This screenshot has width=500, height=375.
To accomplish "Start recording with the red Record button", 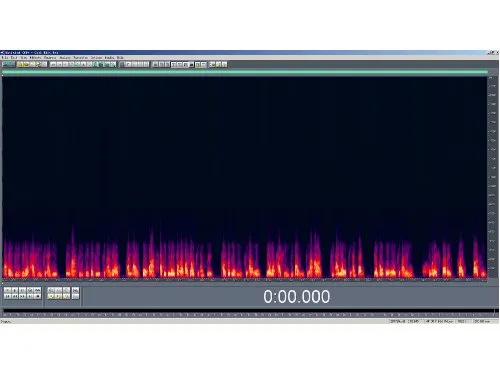I will (x=38, y=296).
